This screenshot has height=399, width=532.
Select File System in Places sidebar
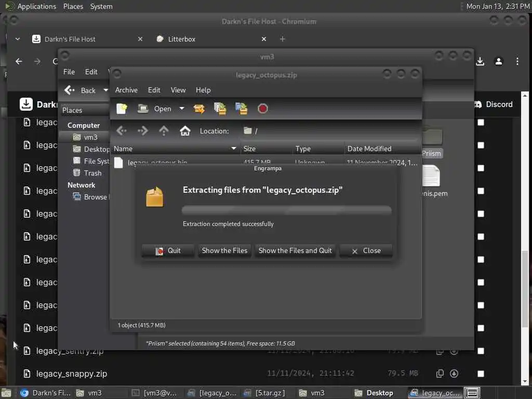(x=91, y=161)
